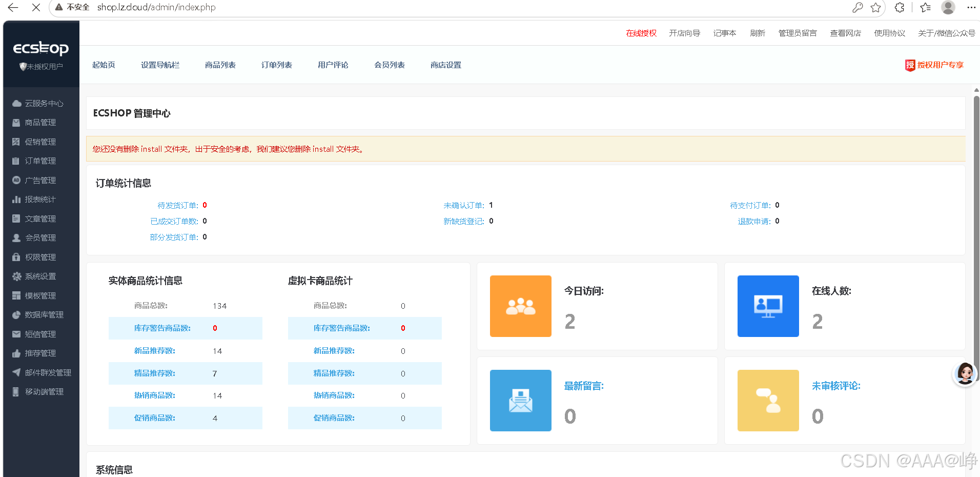Click the pie icon for 数据库管理
Viewport: 980px width, 477px height.
[16, 315]
